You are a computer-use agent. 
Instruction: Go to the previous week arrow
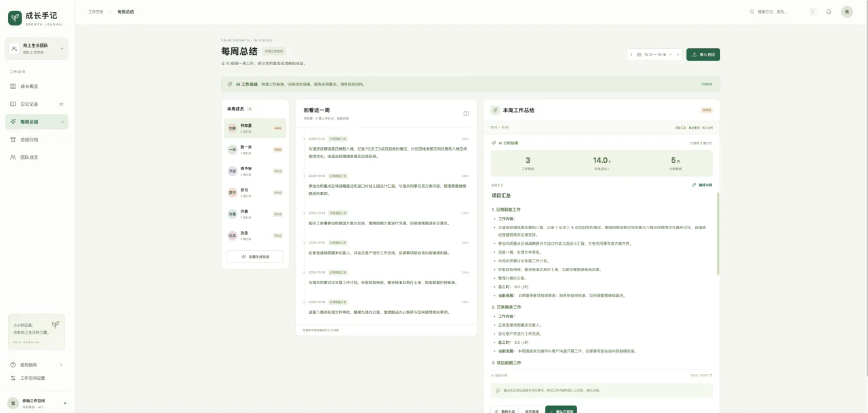(631, 54)
